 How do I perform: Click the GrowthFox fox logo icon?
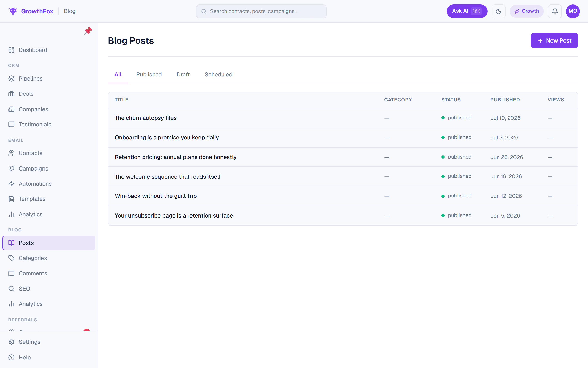click(x=13, y=11)
